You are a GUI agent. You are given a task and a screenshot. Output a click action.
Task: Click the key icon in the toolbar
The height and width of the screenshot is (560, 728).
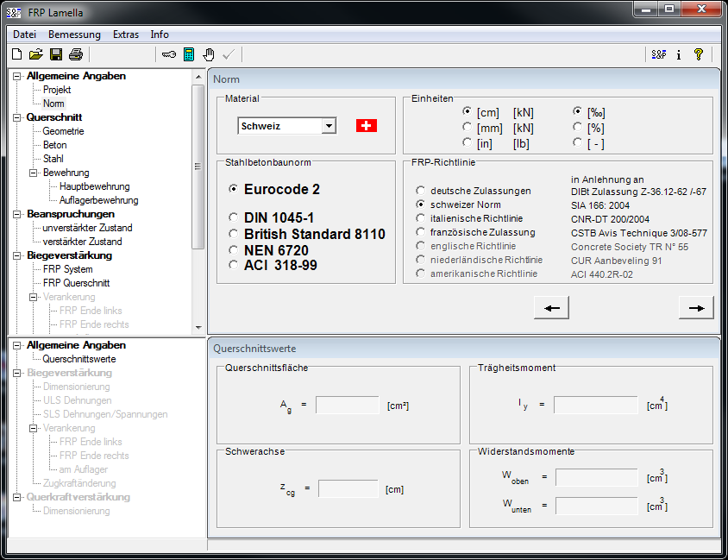[168, 54]
